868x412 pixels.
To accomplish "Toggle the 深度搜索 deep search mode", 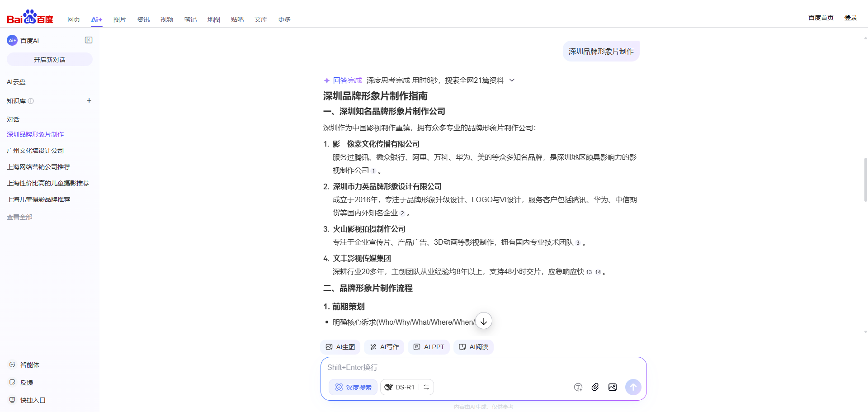I will tap(353, 387).
